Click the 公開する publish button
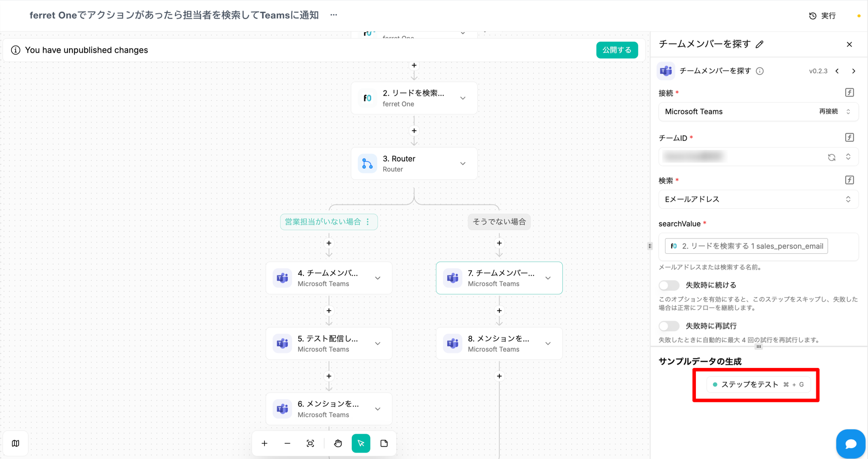 click(617, 50)
